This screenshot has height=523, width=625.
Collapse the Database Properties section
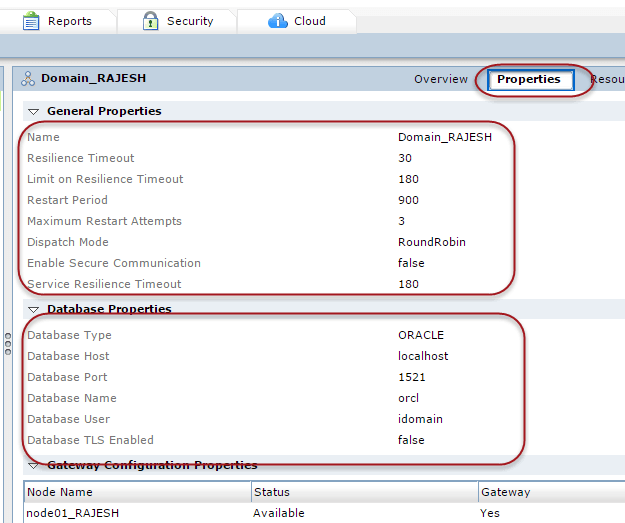pos(33,310)
